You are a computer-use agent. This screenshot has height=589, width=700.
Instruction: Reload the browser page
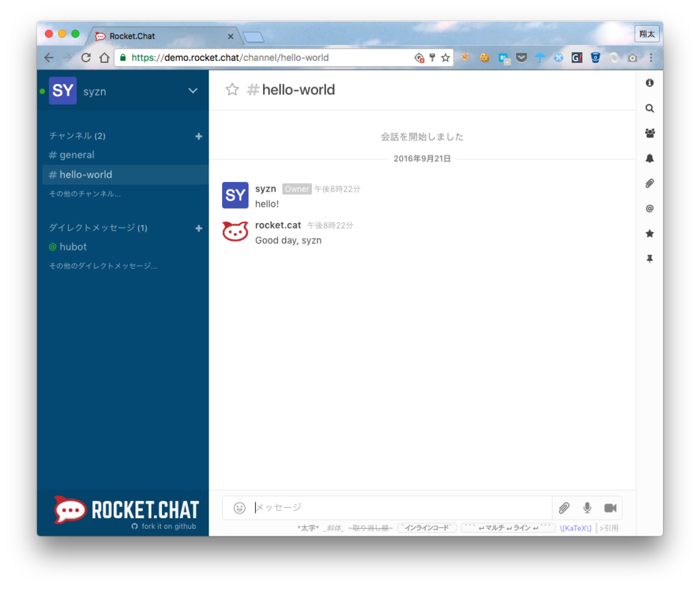point(85,57)
